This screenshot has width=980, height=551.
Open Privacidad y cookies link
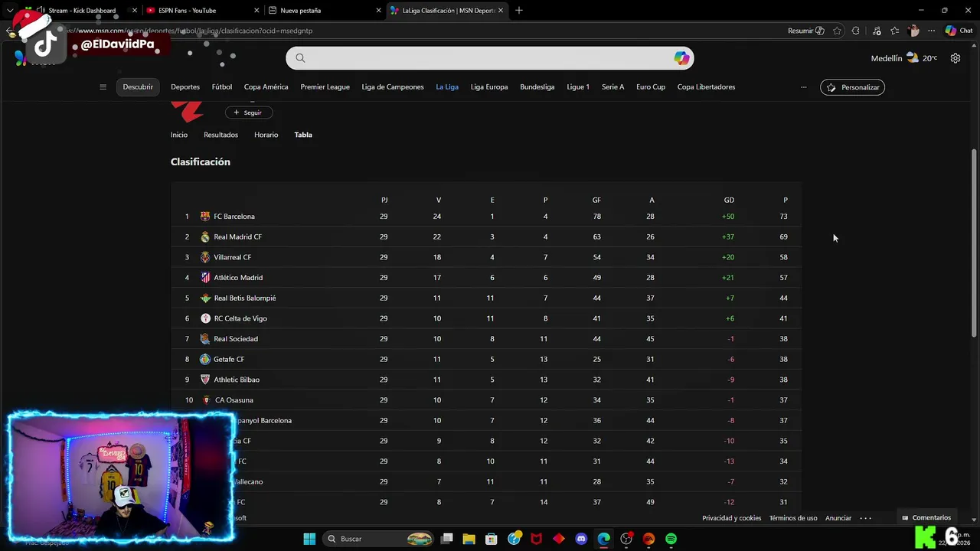731,518
